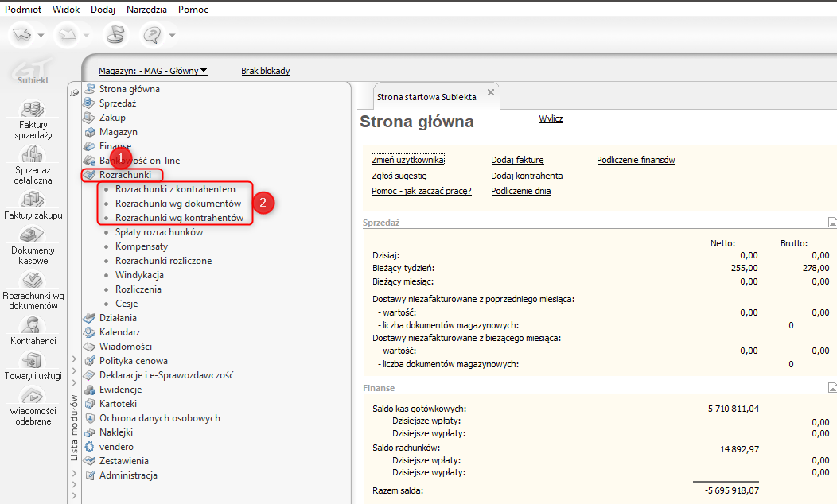
Task: Open Kontrahenci shortcut icon
Action: coord(32,325)
